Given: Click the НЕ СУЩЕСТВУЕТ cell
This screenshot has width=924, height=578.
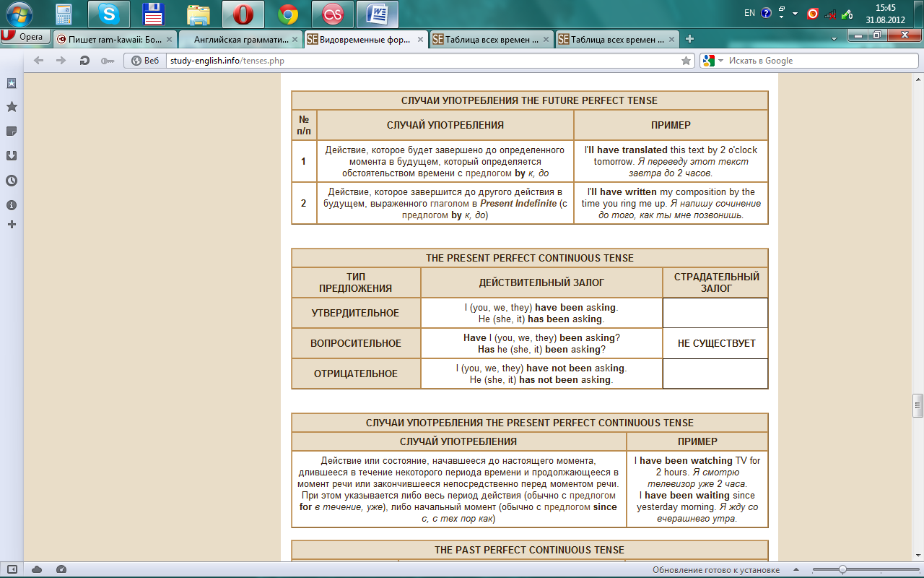Looking at the screenshot, I should [x=716, y=343].
